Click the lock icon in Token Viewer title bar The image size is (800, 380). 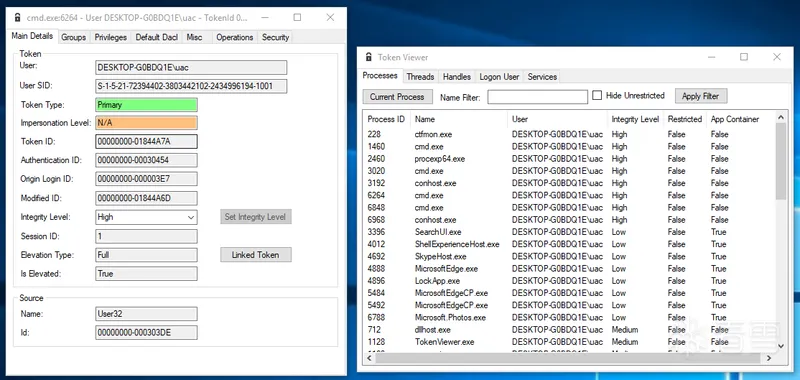tap(368, 57)
